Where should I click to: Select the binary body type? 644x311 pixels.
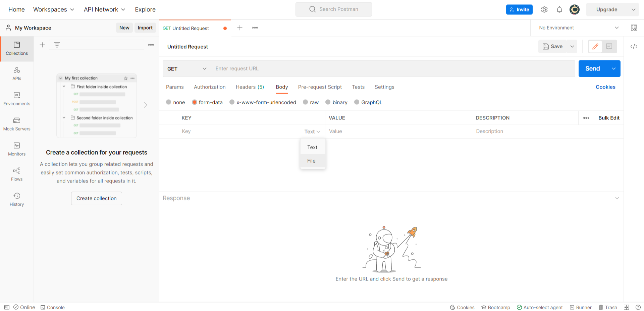336,102
